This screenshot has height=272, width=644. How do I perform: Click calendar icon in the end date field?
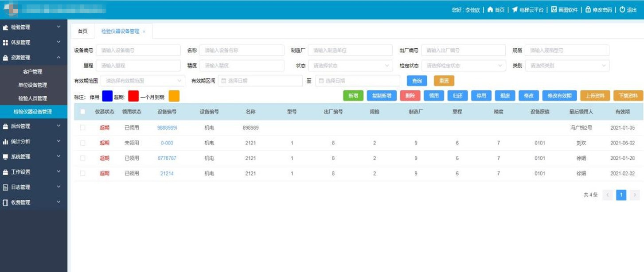coord(321,81)
